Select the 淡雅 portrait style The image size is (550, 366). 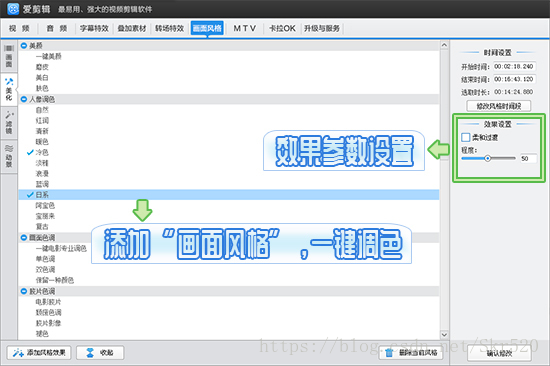click(42, 163)
